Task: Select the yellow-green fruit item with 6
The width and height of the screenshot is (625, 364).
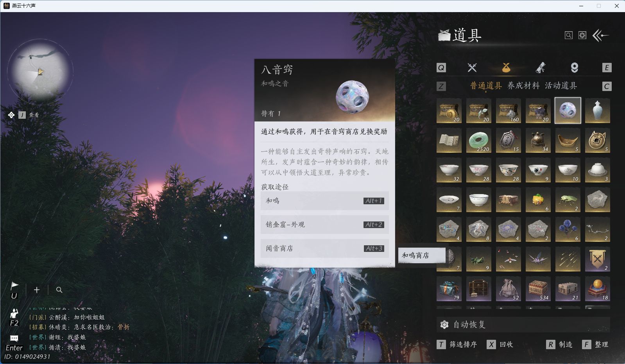Action: [x=538, y=200]
